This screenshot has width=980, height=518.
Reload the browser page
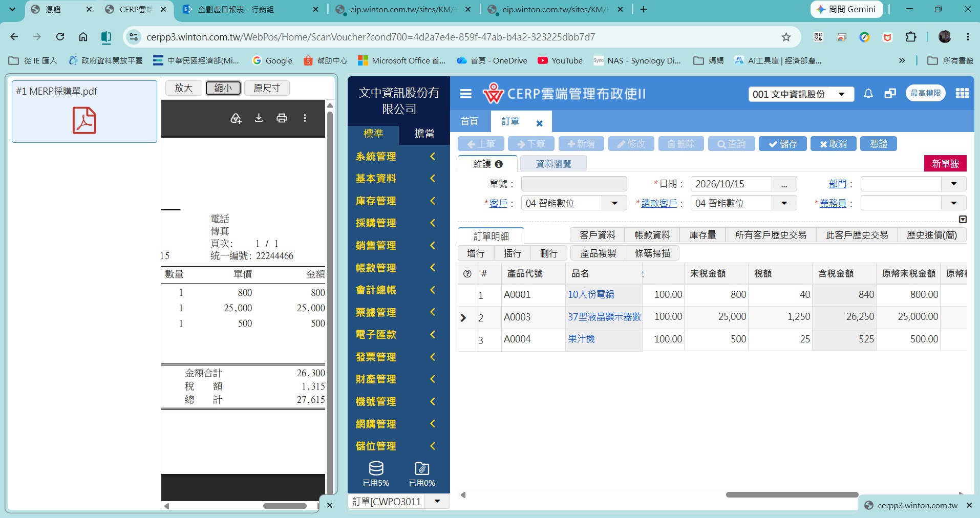tap(60, 37)
